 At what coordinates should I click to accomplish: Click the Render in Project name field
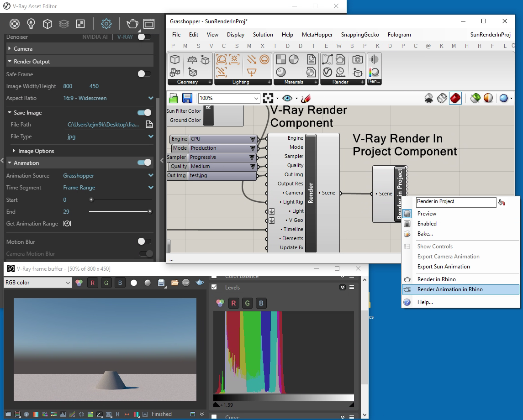click(456, 202)
